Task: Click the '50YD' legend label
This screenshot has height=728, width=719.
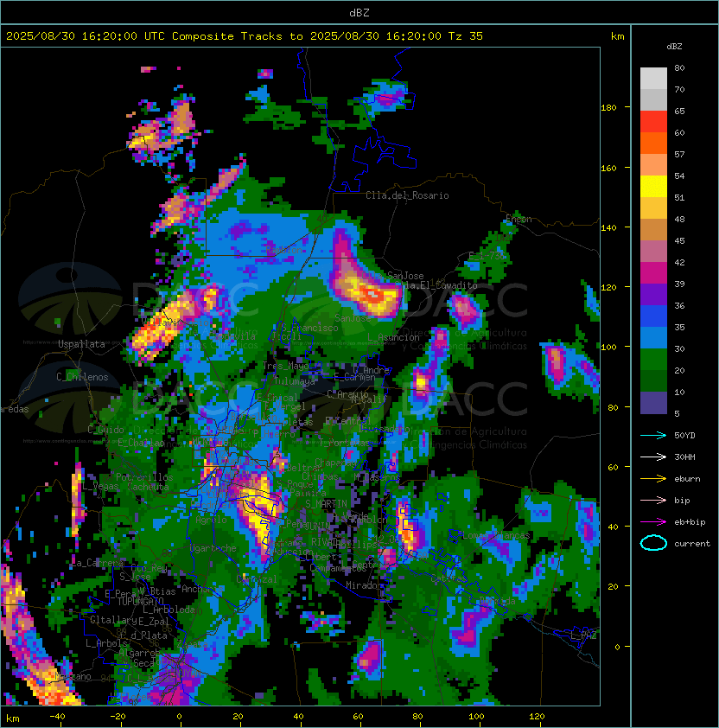Action: tap(684, 436)
